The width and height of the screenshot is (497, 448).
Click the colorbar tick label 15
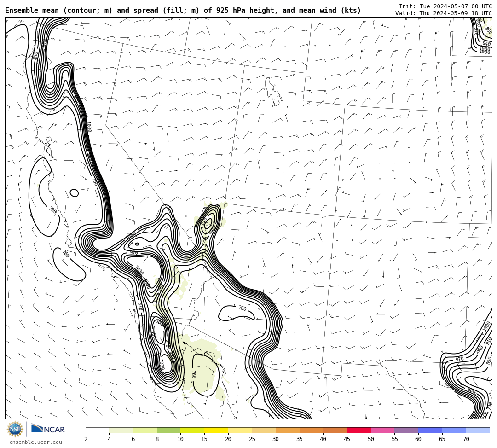point(204,439)
